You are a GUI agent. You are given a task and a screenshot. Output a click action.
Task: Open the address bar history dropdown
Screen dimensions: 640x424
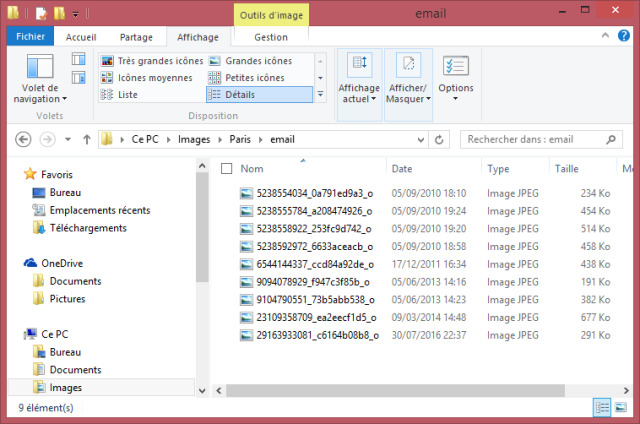click(421, 140)
